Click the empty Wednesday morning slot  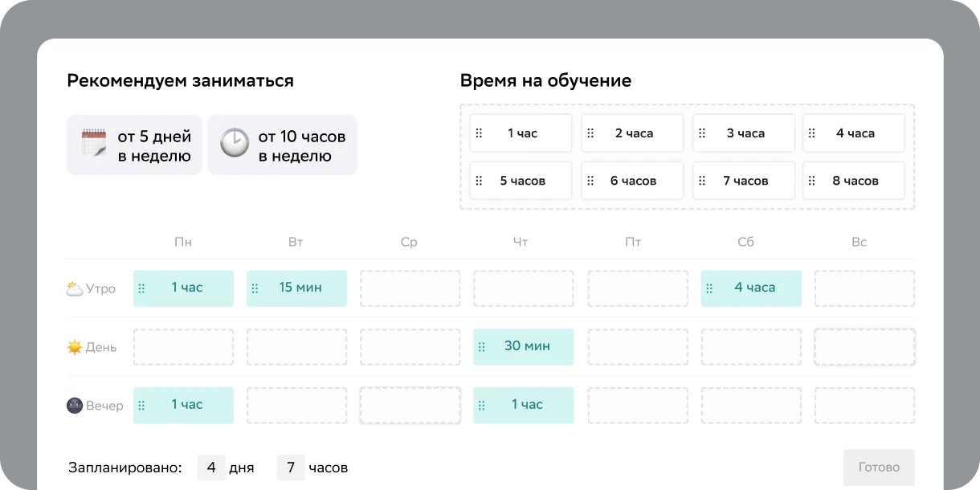point(410,288)
